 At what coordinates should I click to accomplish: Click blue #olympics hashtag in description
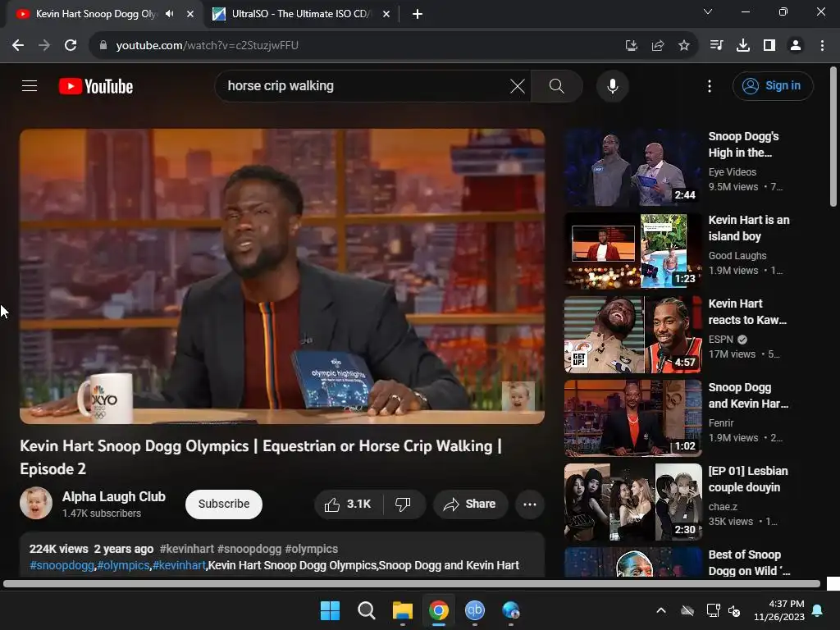click(x=123, y=565)
